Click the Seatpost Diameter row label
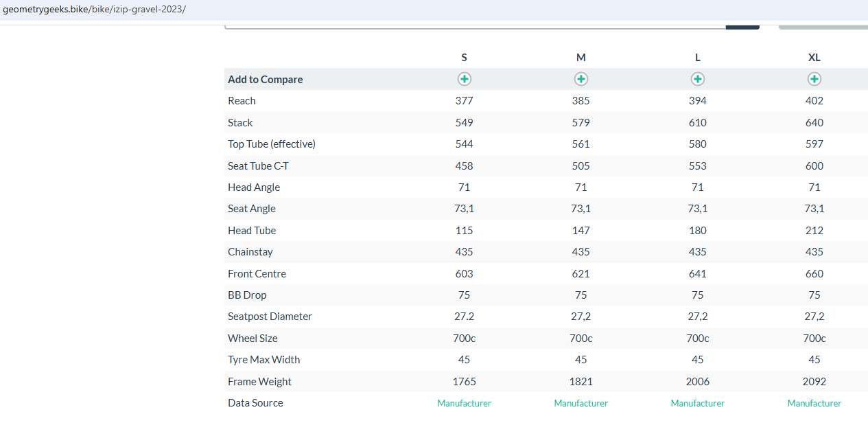The image size is (868, 423). [270, 317]
